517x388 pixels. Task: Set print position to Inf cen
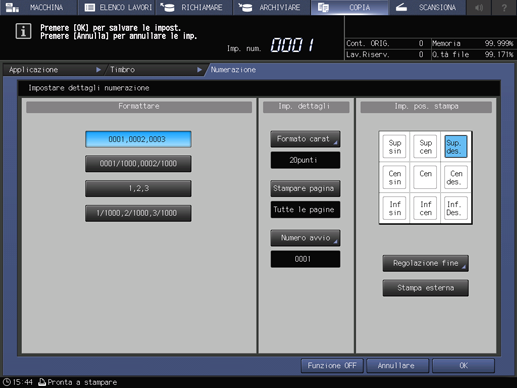(x=425, y=208)
